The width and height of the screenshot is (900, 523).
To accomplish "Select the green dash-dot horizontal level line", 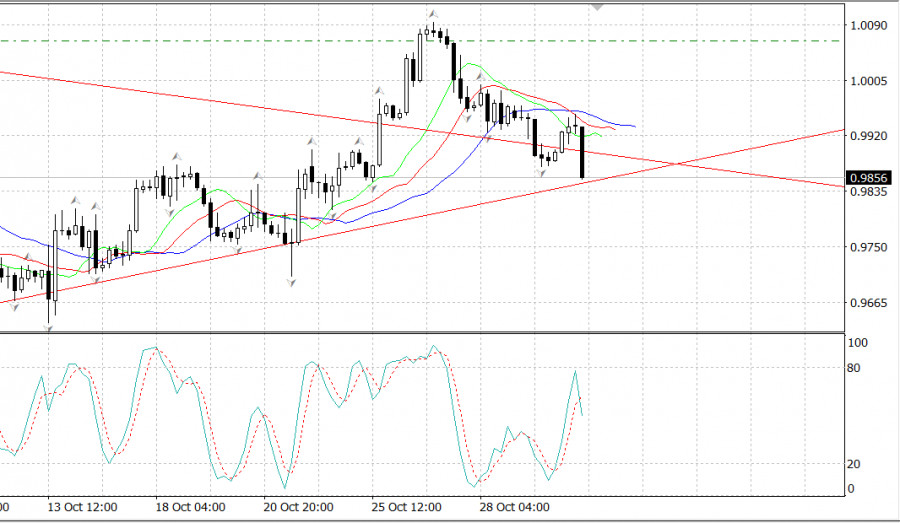I will pos(300,41).
